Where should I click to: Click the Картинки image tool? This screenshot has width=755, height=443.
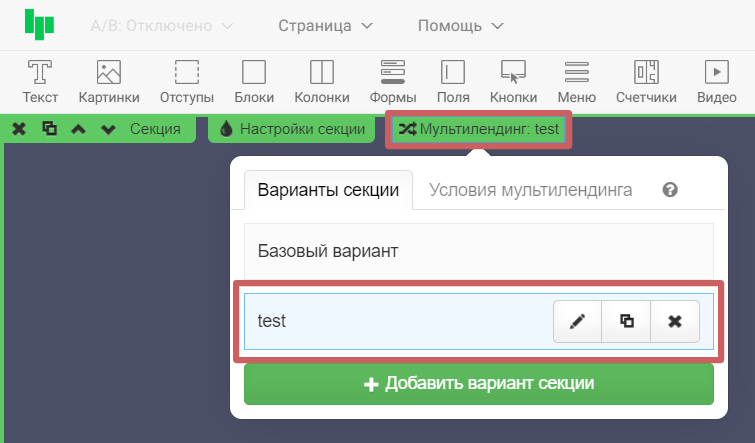[107, 81]
